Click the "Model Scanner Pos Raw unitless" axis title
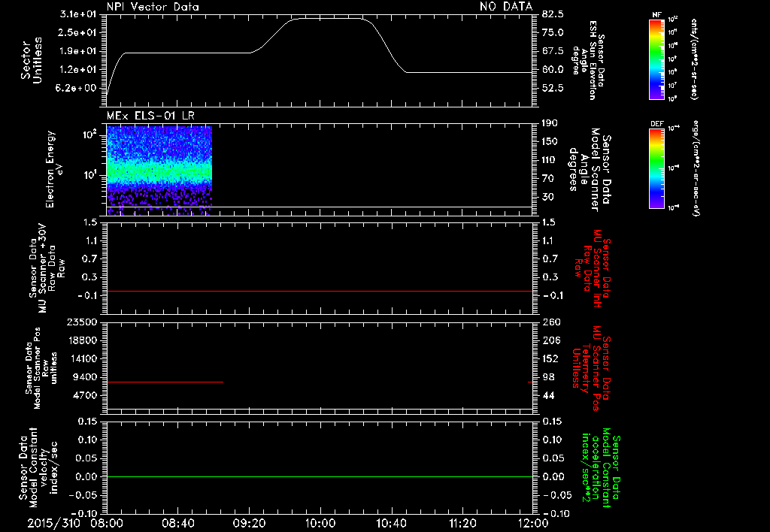This screenshot has width=770, height=532. click(41, 368)
